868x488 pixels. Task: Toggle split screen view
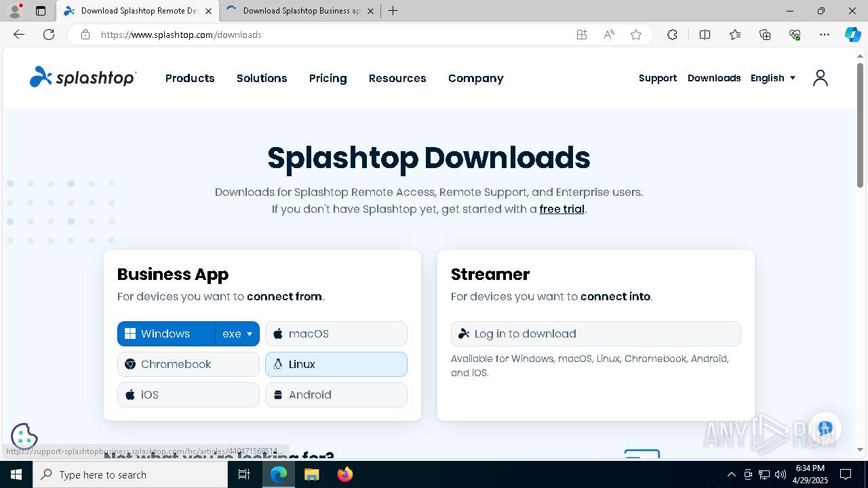[x=705, y=35]
